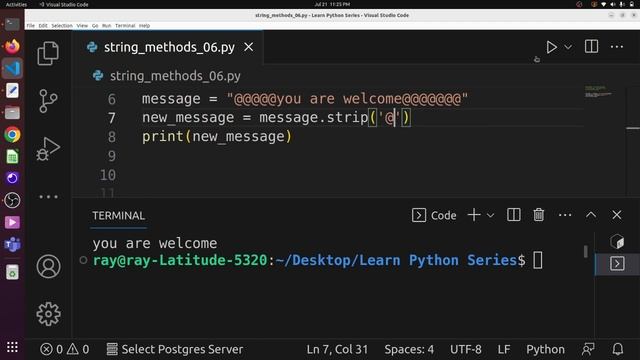The width and height of the screenshot is (640, 360).
Task: Split the editor right
Action: click(x=591, y=47)
